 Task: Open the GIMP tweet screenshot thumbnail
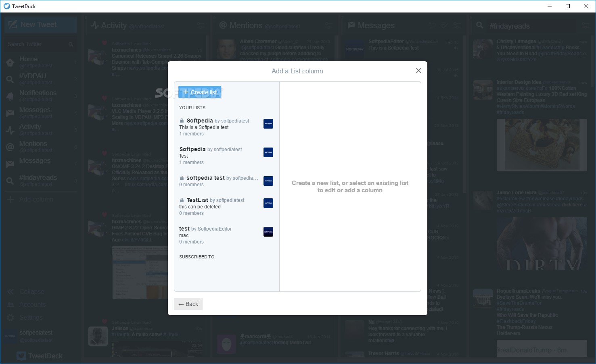point(140,272)
